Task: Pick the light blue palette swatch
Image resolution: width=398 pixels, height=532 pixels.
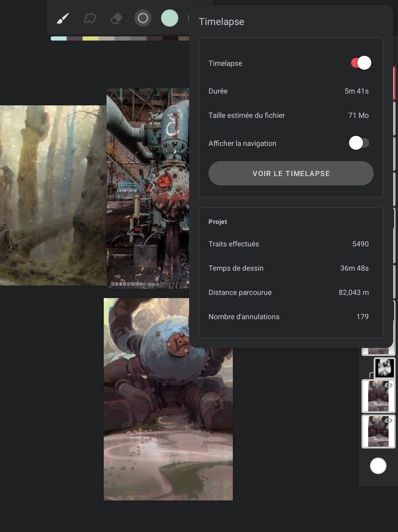Action: 58,38
